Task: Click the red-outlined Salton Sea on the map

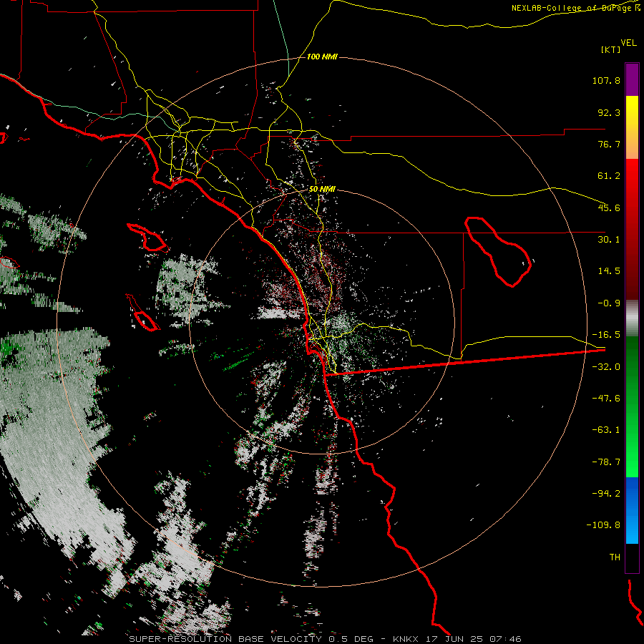Action: (497, 251)
